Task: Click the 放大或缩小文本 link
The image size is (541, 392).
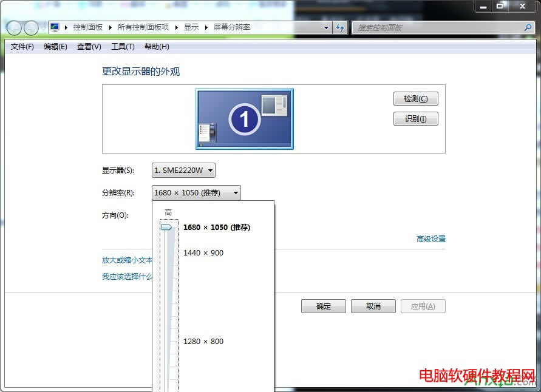Action: pyautogui.click(x=126, y=260)
